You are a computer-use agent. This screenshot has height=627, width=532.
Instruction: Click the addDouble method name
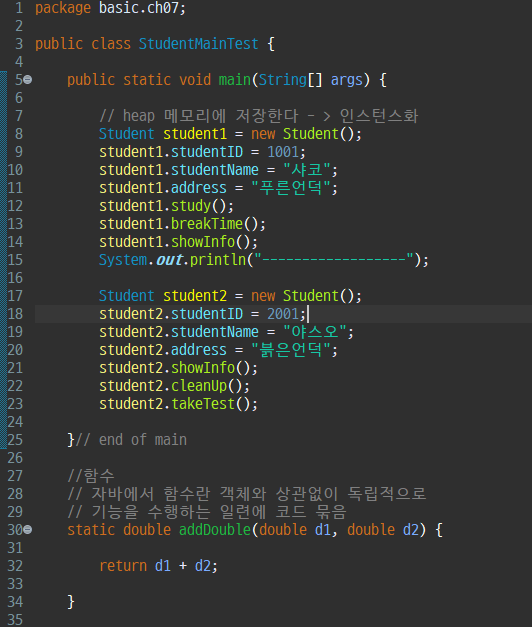215,530
